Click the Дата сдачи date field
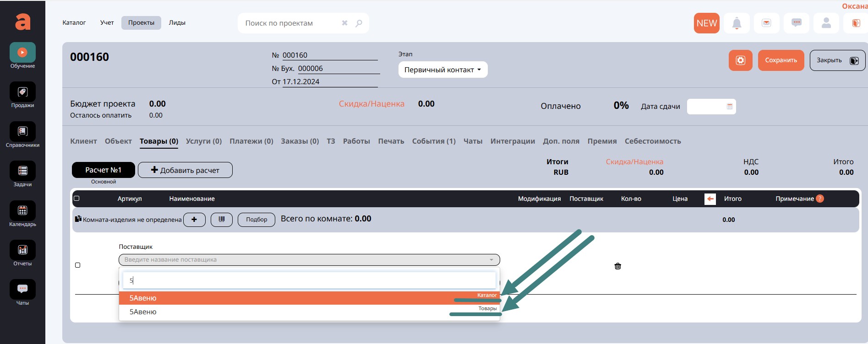The image size is (868, 344). coord(710,107)
